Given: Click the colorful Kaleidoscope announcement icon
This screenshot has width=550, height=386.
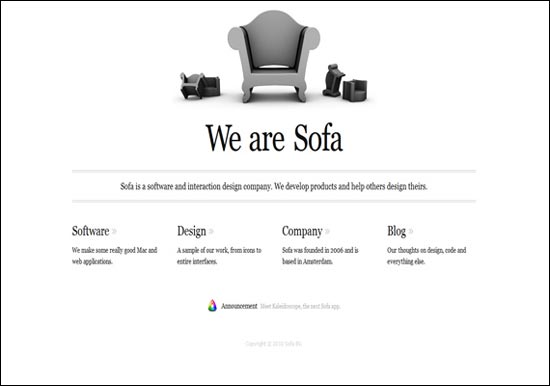Looking at the screenshot, I should [212, 306].
